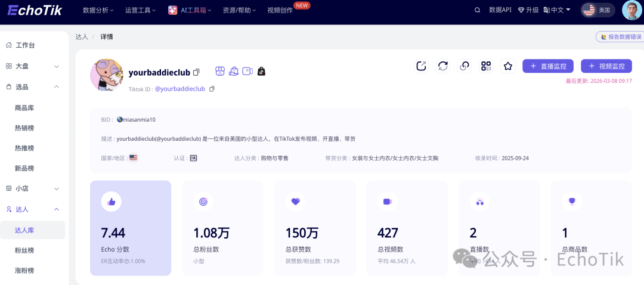Click the BIO miasanmia10 text
This screenshot has width=644, height=285.
[x=128, y=120]
